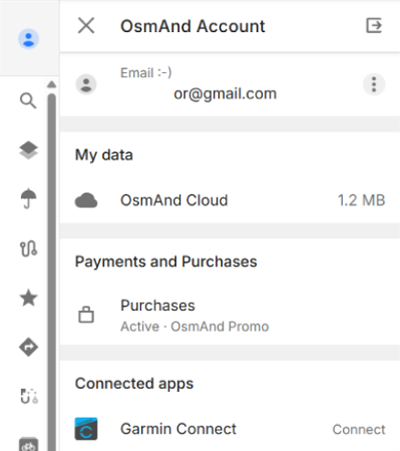The image size is (400, 451).
Task: Click Connect for Garmin Connect
Action: click(x=359, y=429)
